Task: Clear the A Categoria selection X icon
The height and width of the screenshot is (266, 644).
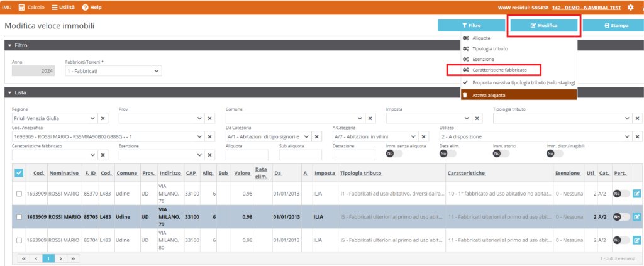Action: click(423, 136)
